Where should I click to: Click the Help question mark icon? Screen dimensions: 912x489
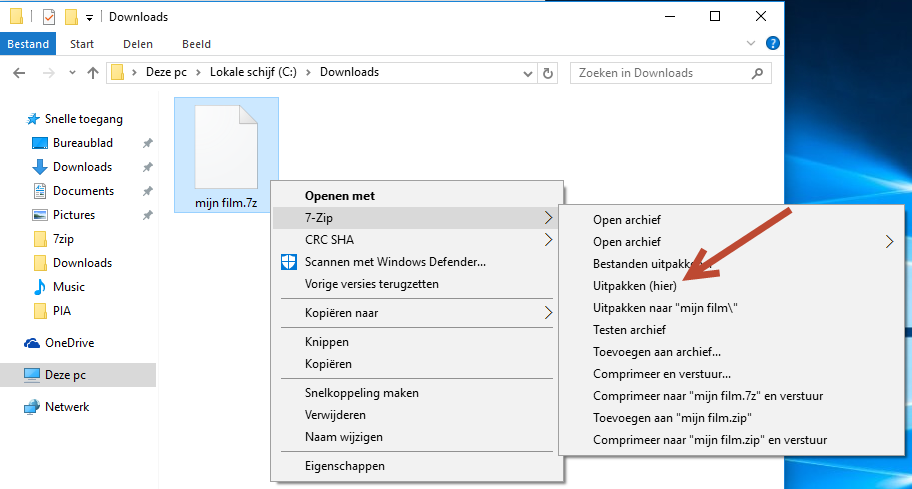[x=772, y=44]
